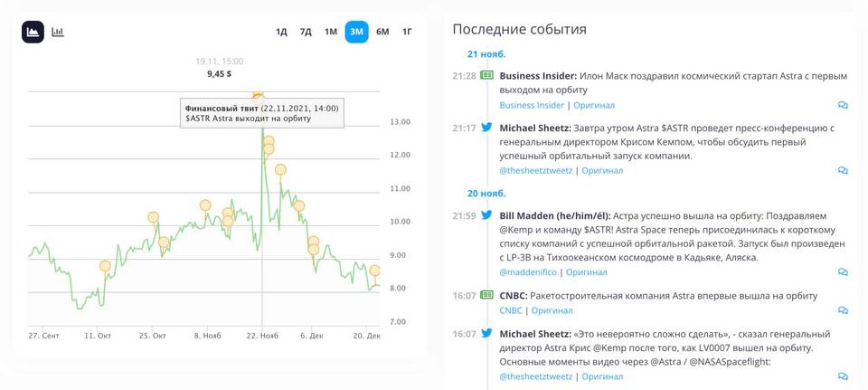Screen dimensions: 868x390
Task: Click Twitter icon beside Bill Madden post
Action: point(486,215)
